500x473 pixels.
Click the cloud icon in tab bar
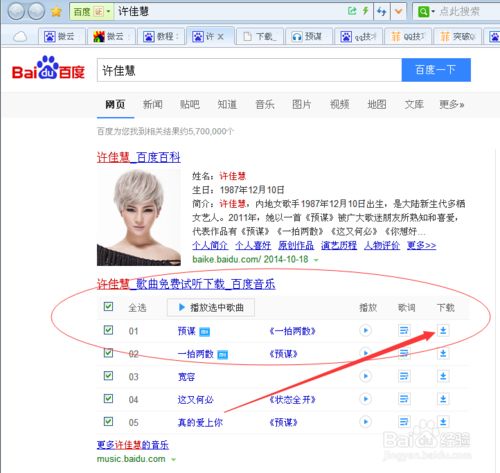point(20,36)
